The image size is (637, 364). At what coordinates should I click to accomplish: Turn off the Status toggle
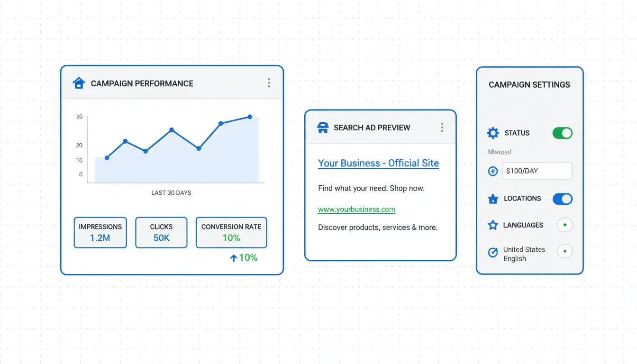[562, 133]
